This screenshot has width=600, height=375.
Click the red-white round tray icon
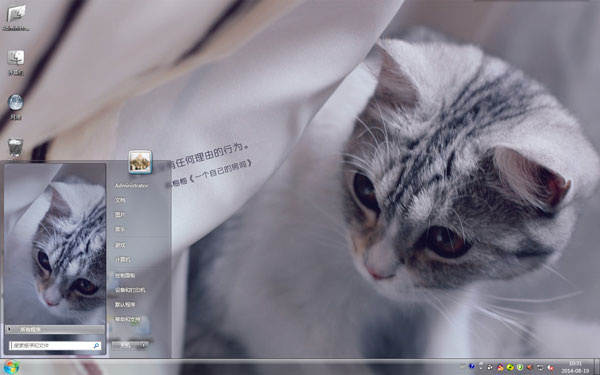pos(550,367)
